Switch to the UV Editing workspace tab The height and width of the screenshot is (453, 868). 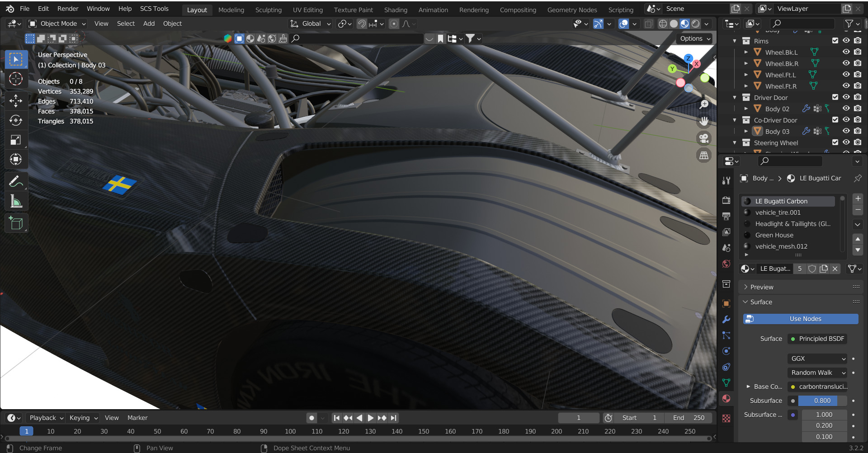(308, 9)
